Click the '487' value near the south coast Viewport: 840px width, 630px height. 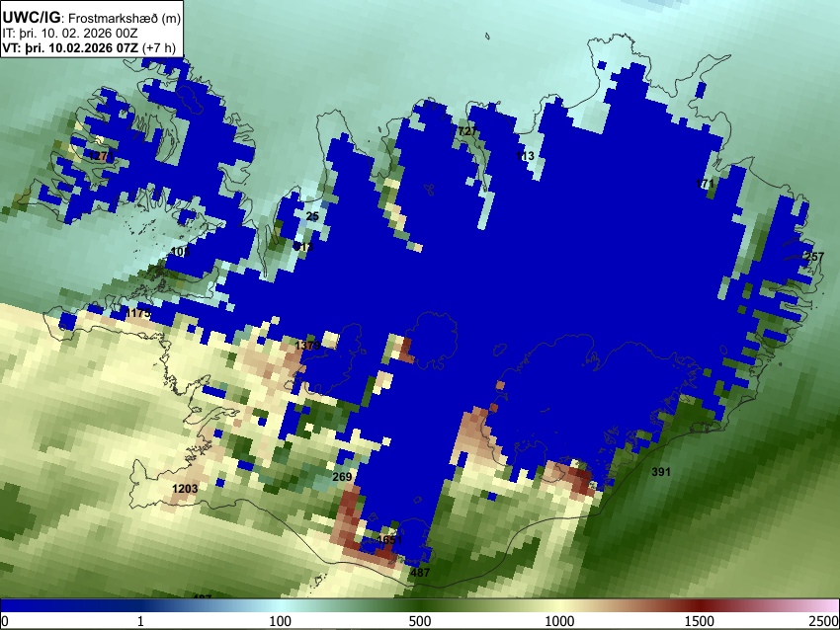(x=420, y=572)
